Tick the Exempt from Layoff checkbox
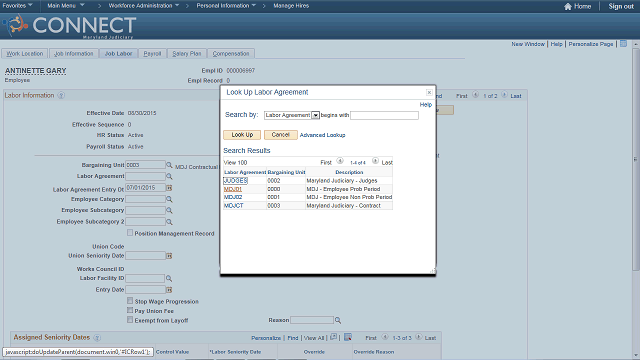The image size is (640, 360). [x=130, y=320]
